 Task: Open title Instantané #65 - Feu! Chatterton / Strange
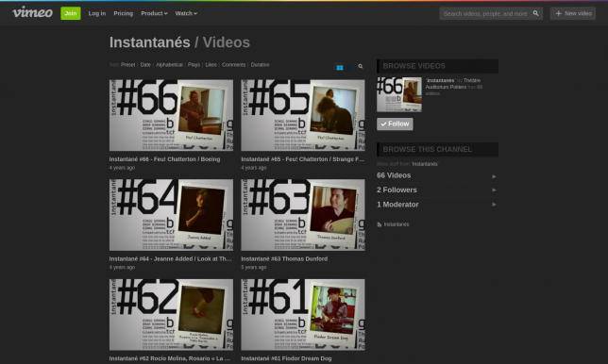click(x=303, y=159)
